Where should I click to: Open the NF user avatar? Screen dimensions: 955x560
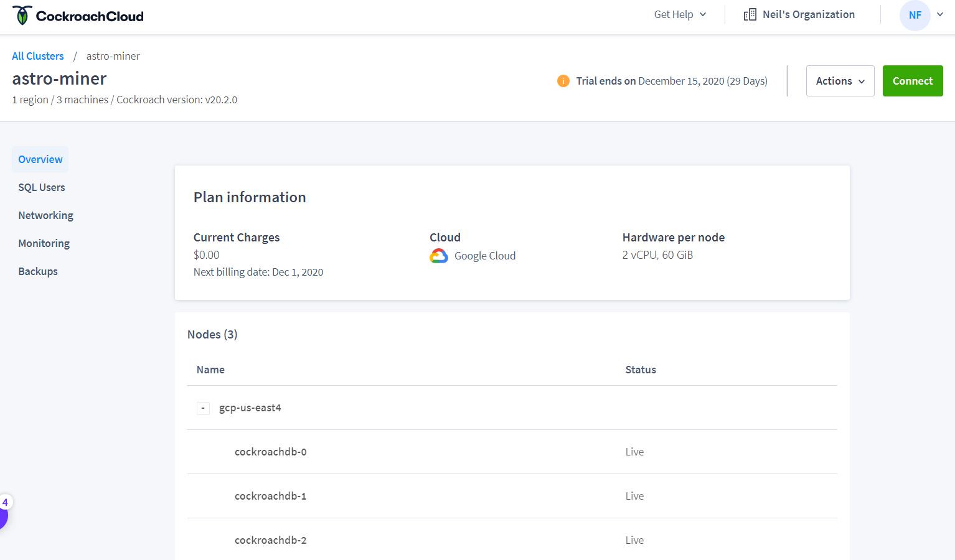click(915, 15)
